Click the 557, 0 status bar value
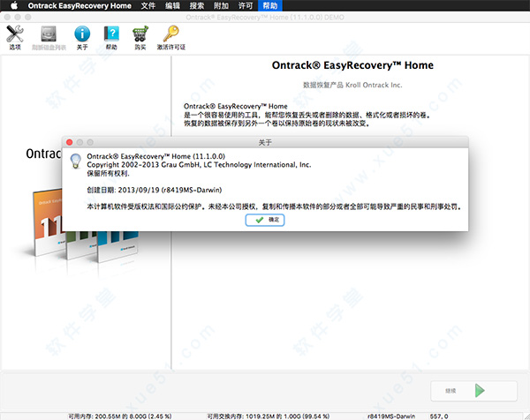530x420 pixels. [x=439, y=416]
